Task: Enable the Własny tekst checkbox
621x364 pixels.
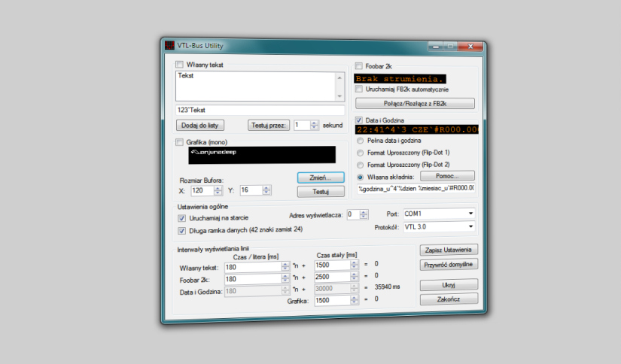Action: pyautogui.click(x=180, y=65)
